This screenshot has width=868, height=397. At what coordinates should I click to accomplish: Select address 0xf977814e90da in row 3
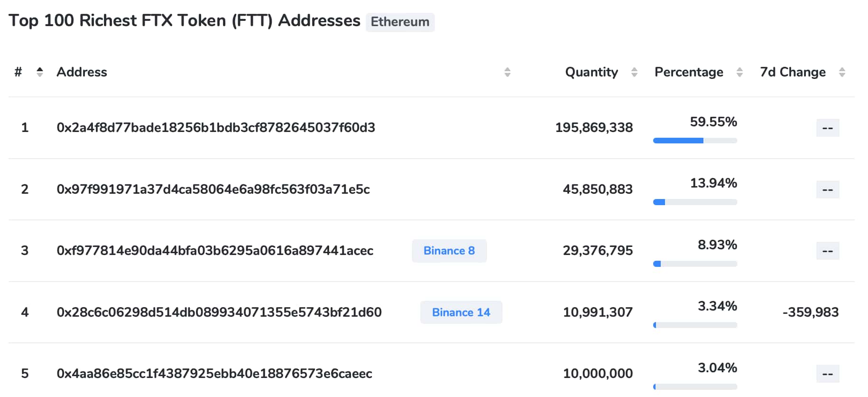[x=215, y=251]
